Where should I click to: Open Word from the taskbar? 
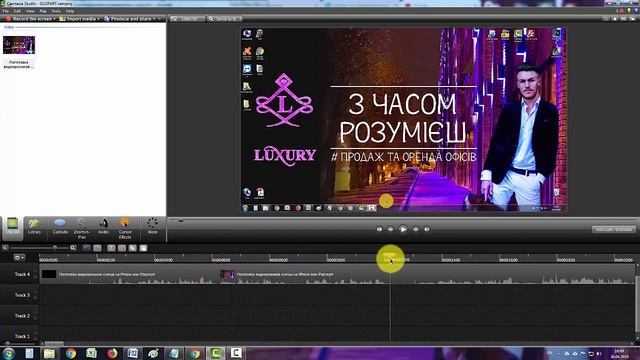point(133,353)
